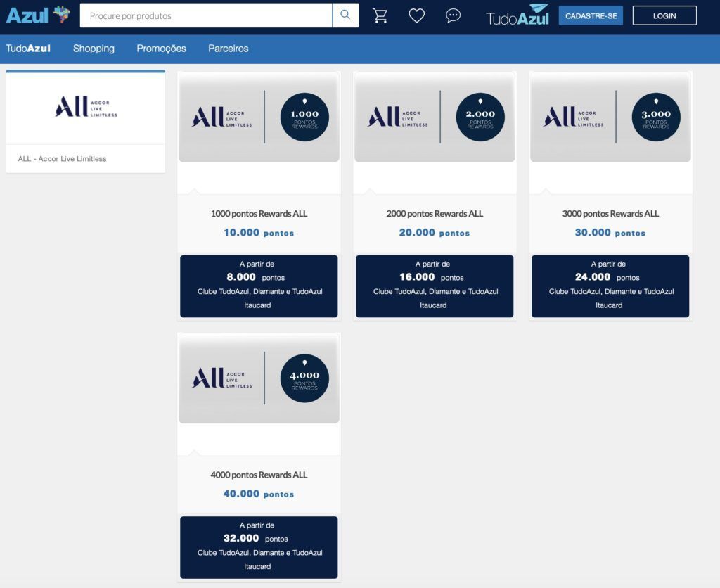This screenshot has width=720, height=588.
Task: Click the '40.000 pontos' price
Action: click(259, 494)
